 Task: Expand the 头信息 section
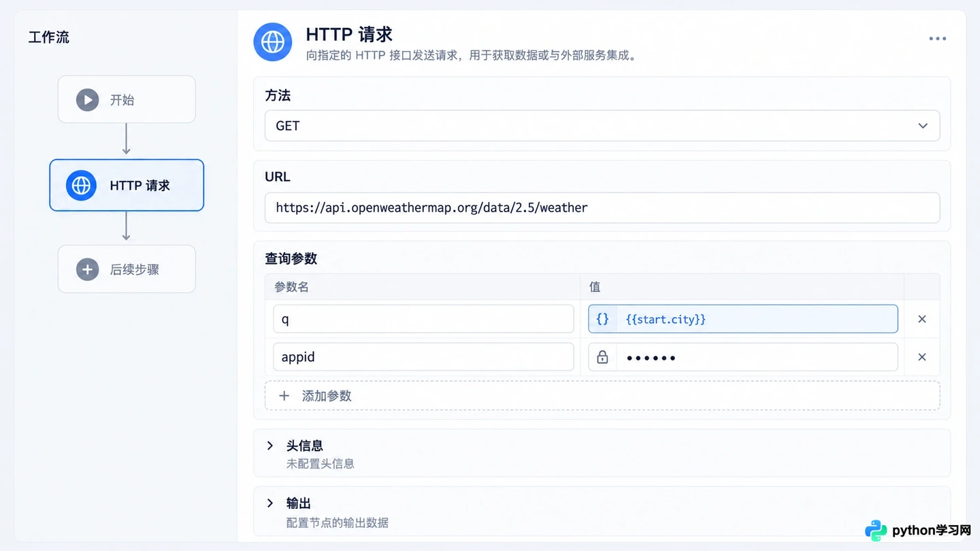point(270,446)
